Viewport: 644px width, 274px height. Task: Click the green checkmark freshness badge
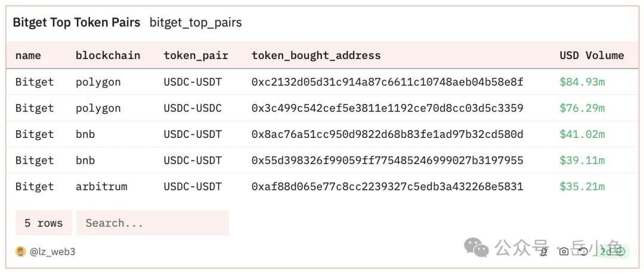point(620,251)
